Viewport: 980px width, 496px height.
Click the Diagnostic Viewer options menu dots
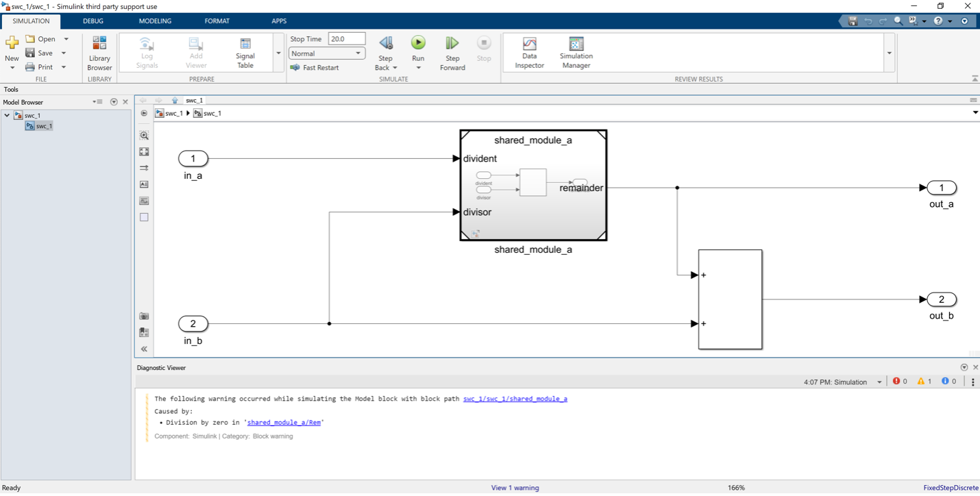point(972,382)
